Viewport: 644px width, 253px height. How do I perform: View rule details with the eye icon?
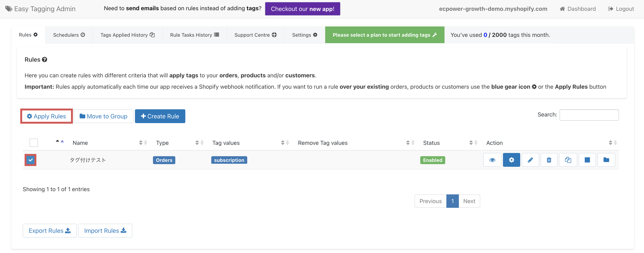coord(492,160)
